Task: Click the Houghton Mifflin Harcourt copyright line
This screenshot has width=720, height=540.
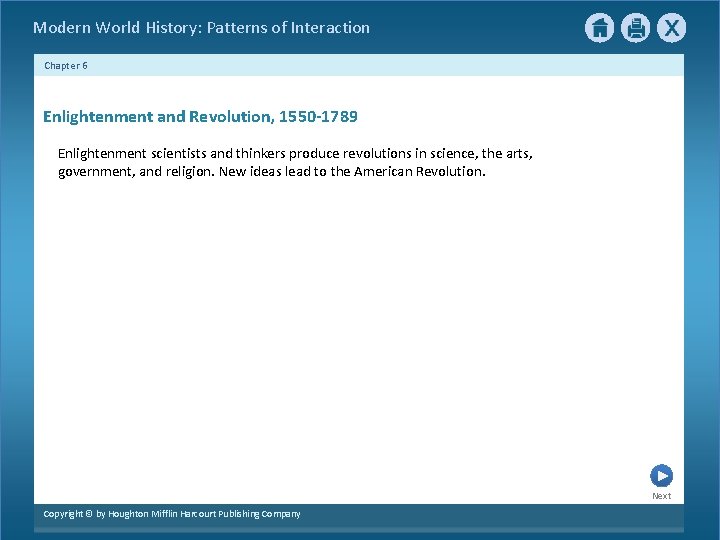Action: click(x=172, y=514)
